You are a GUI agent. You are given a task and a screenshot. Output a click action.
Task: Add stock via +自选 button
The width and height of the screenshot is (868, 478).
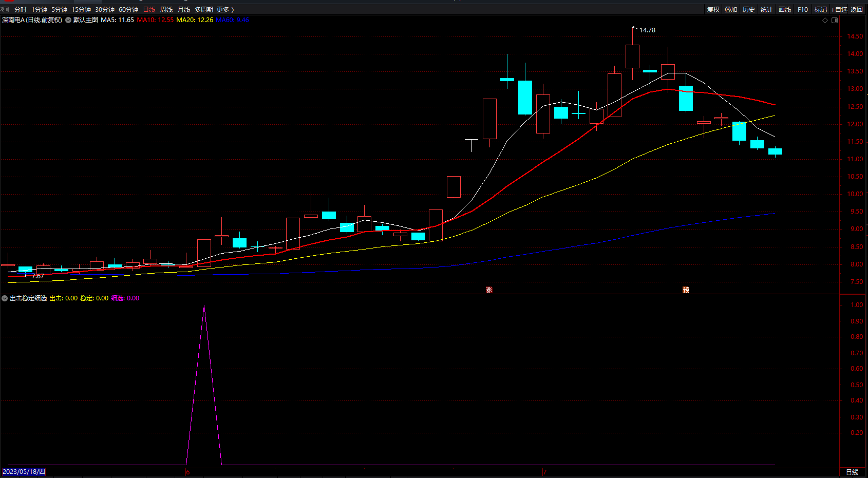pyautogui.click(x=839, y=10)
